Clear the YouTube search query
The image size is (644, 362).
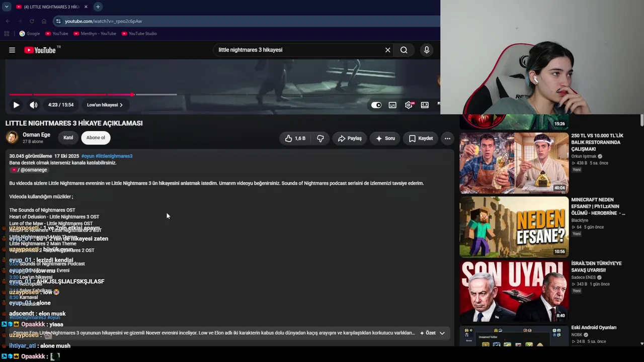[x=387, y=50]
